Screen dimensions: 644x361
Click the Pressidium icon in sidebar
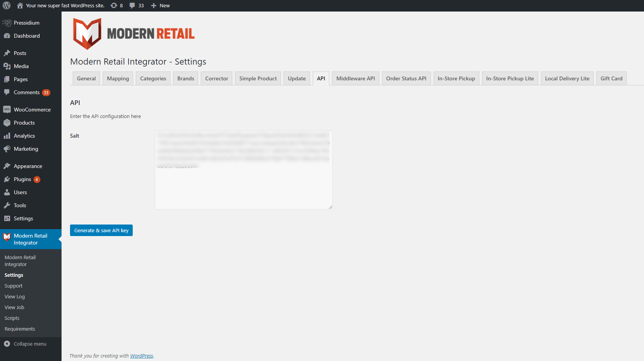point(7,23)
